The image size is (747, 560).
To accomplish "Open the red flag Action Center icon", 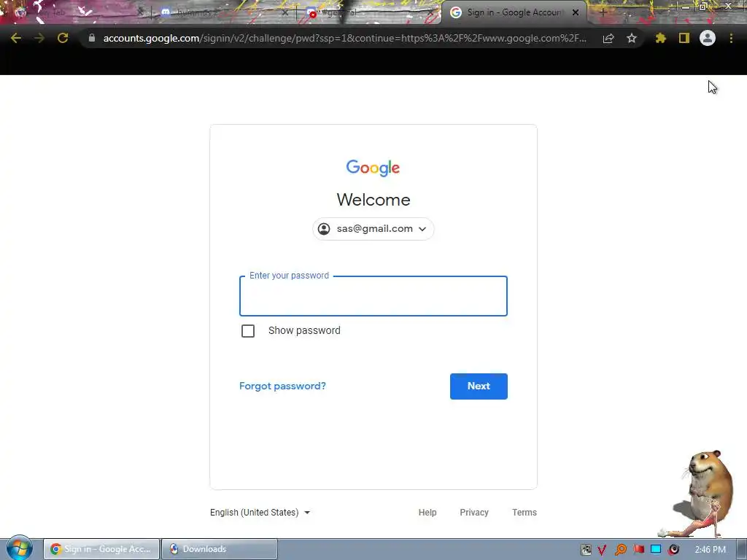I will pyautogui.click(x=638, y=550).
